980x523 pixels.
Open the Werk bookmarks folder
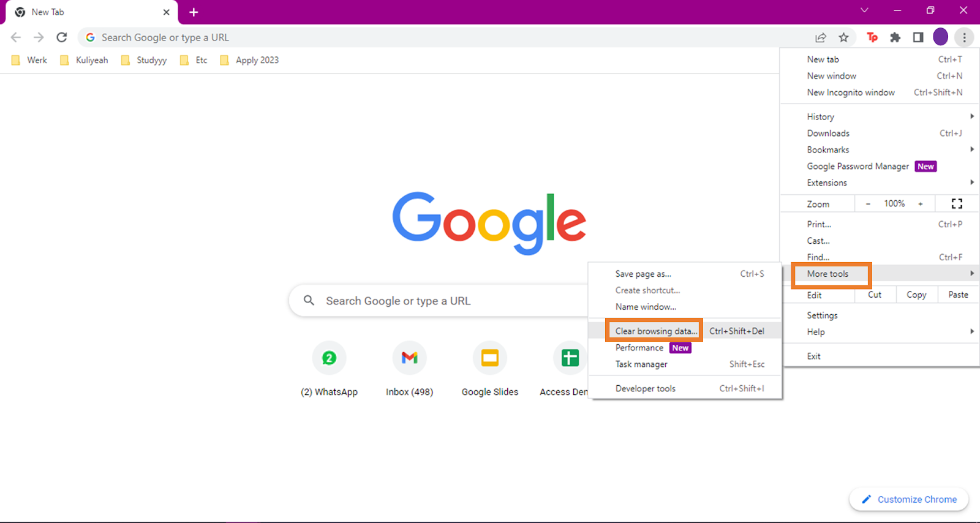29,60
